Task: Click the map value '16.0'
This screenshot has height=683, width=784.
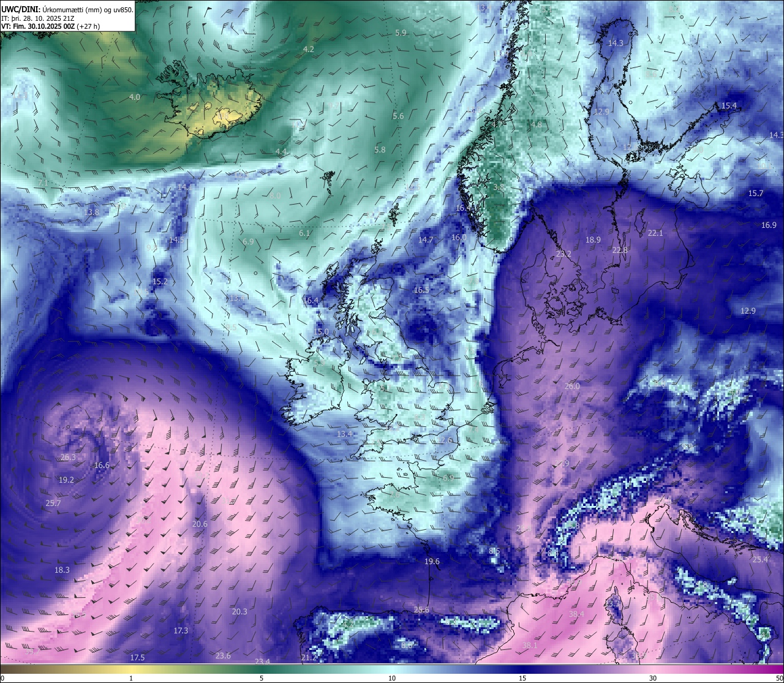Action: pos(459,237)
